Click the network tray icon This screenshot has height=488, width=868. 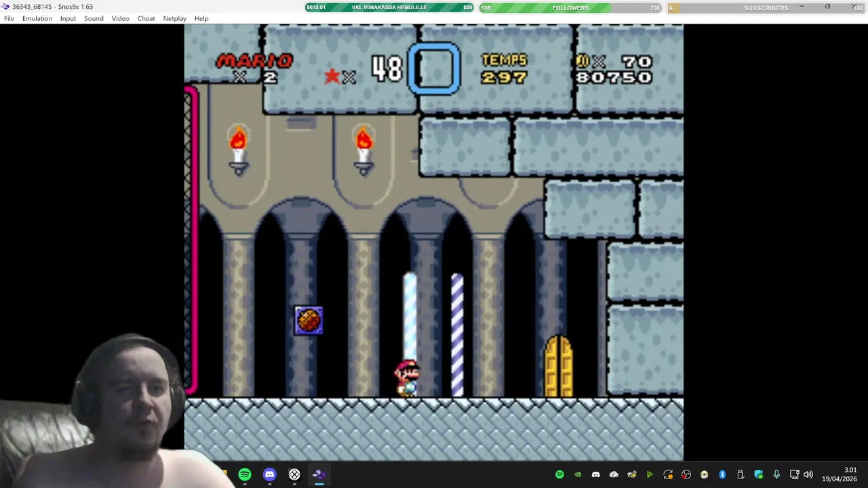(794, 474)
